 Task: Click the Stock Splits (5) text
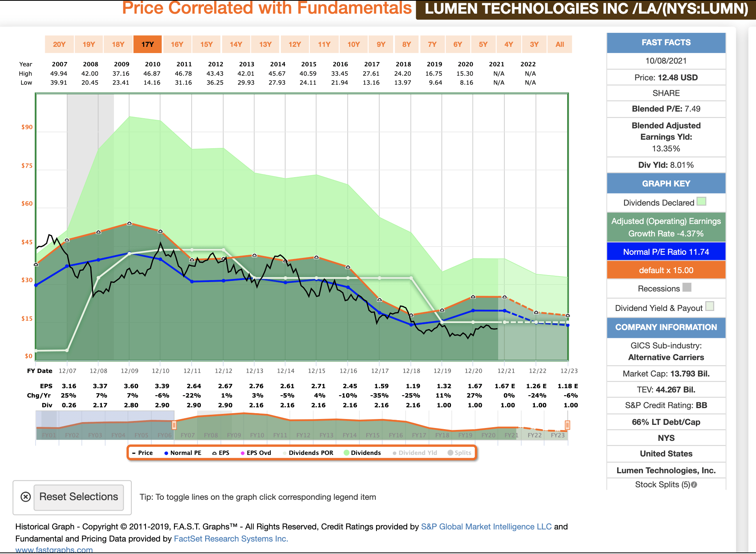point(662,485)
